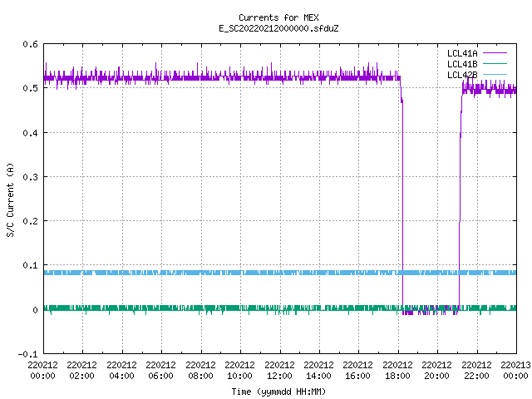Click the x-axis tick 220212 14:00
The image size is (532, 399).
[318, 370]
